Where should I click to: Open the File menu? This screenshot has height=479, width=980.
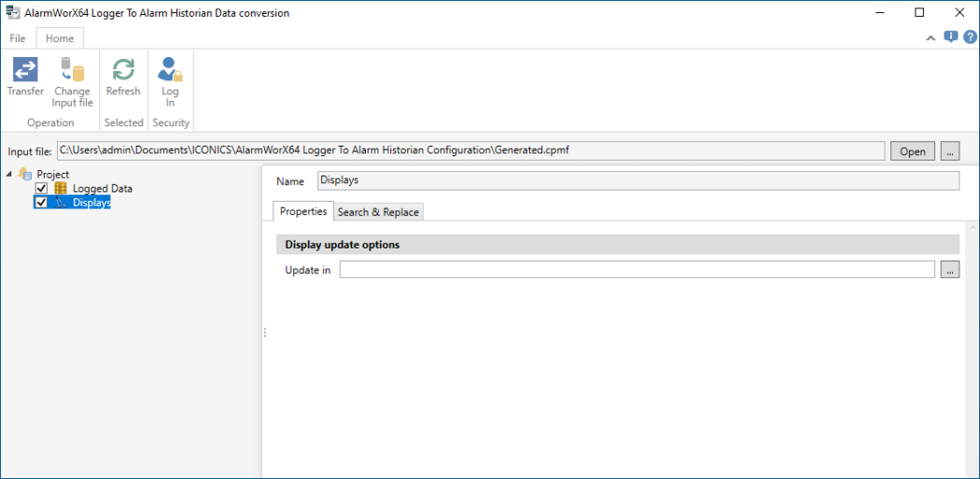[x=18, y=38]
